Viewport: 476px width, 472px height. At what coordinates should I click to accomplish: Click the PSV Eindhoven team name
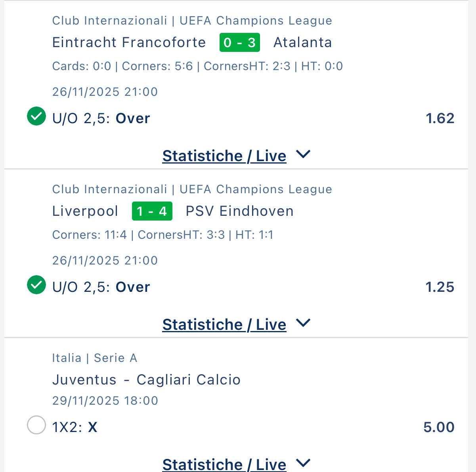(239, 211)
